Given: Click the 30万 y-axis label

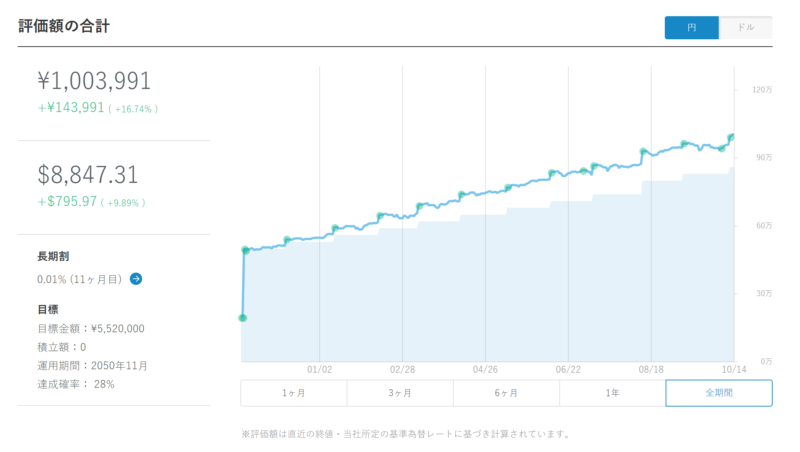Looking at the screenshot, I should (764, 293).
